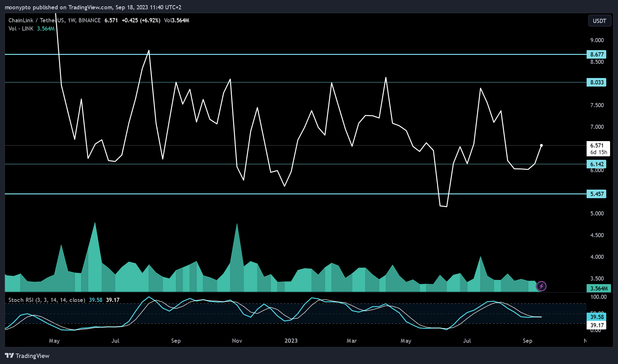The width and height of the screenshot is (618, 364).
Task: Open the ChainLink / TetherUS symbol title
Action: (x=36, y=20)
